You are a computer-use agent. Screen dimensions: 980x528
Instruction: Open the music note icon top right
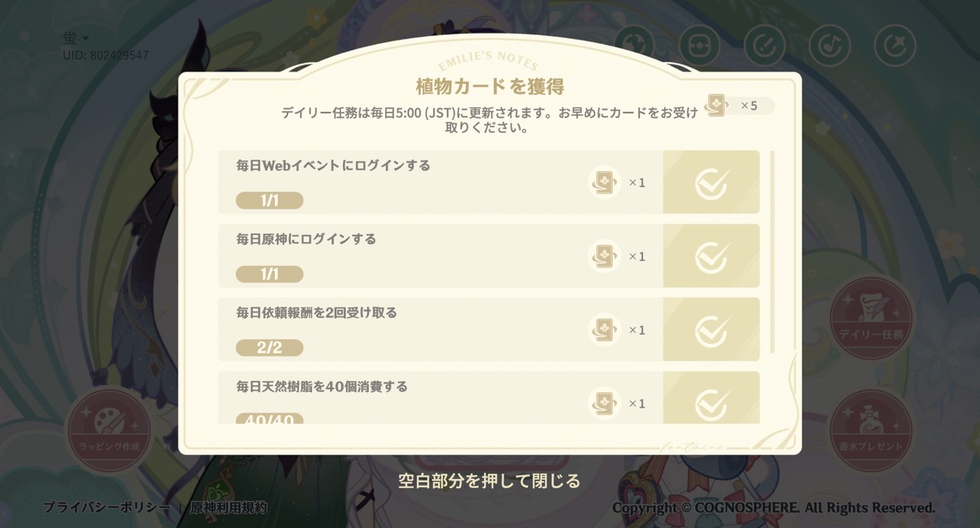coord(829,46)
